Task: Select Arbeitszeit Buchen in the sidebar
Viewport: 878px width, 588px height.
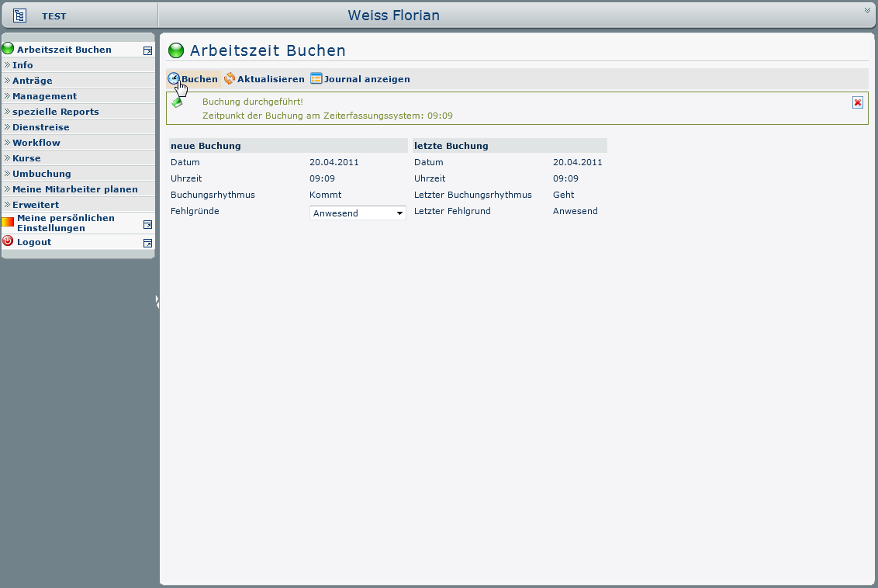Action: click(x=64, y=50)
